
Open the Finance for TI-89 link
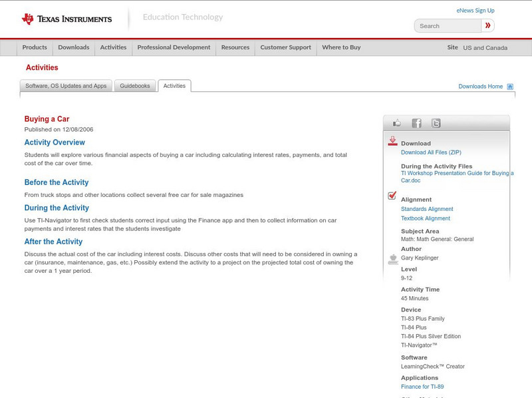[422, 387]
